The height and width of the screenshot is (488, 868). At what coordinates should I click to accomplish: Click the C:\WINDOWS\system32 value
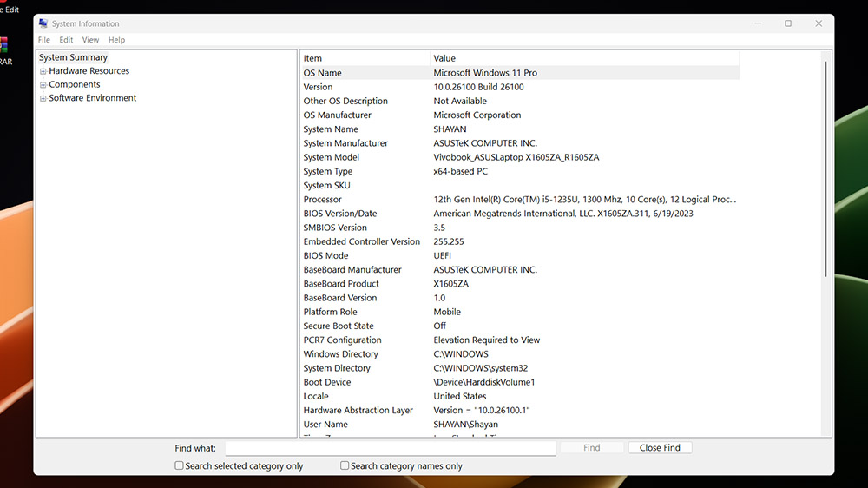[481, 368]
